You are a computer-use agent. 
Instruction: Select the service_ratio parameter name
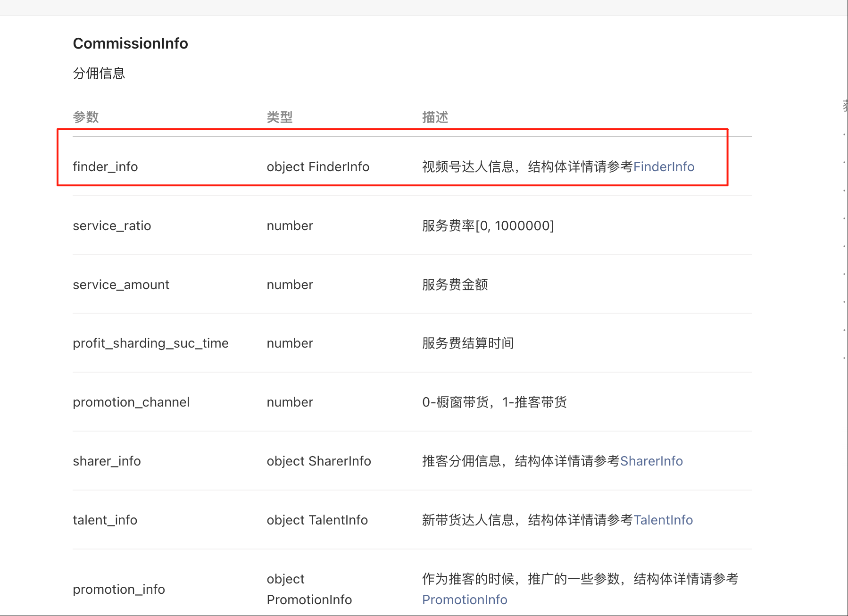pos(112,225)
